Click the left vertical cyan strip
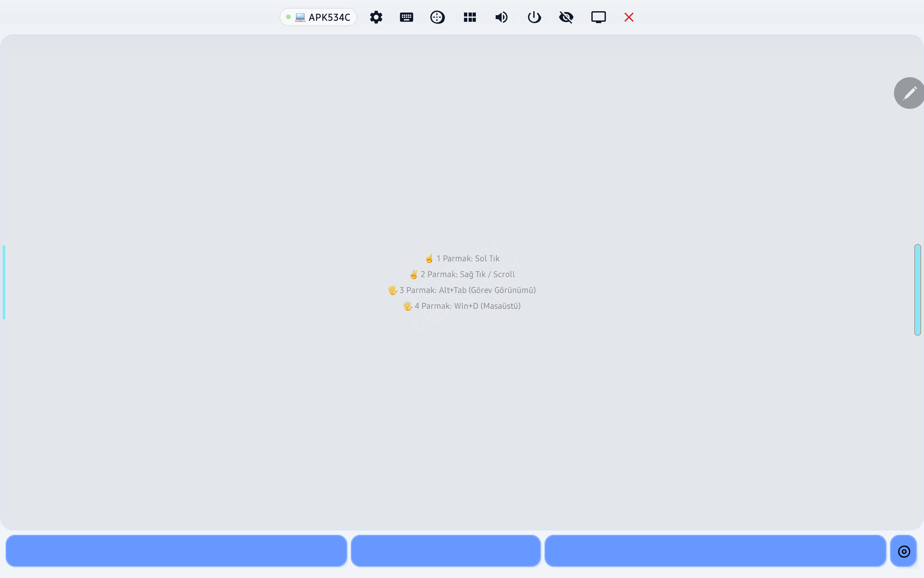 point(4,282)
